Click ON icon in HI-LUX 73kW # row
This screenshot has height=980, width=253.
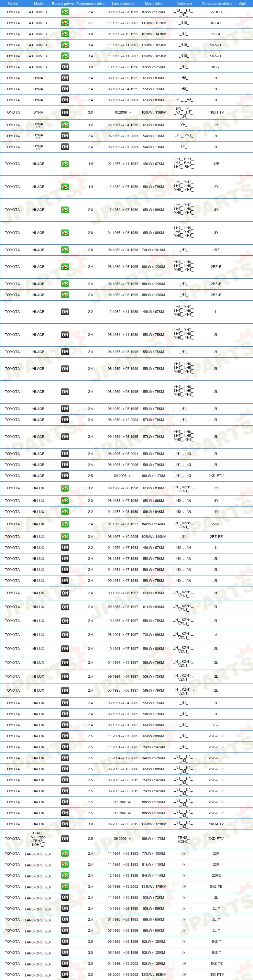[65, 635]
